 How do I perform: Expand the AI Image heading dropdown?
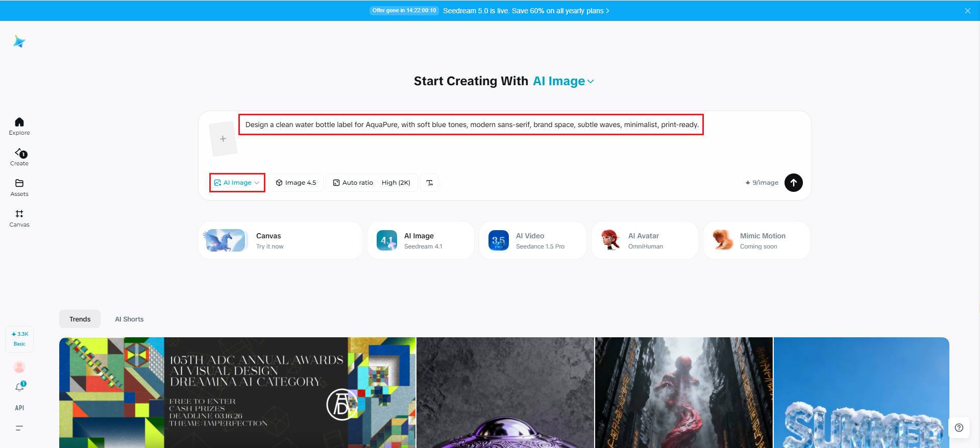(x=563, y=81)
